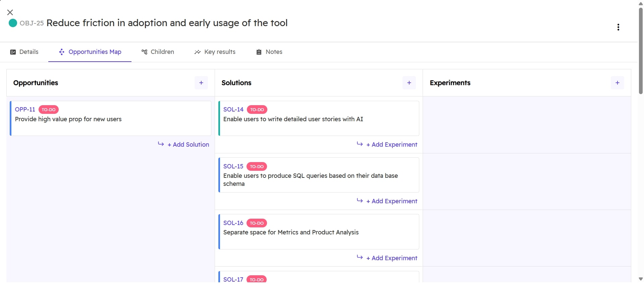Viewport: 644px width, 291px height.
Task: Click the Opportunities column heading
Action: click(36, 83)
